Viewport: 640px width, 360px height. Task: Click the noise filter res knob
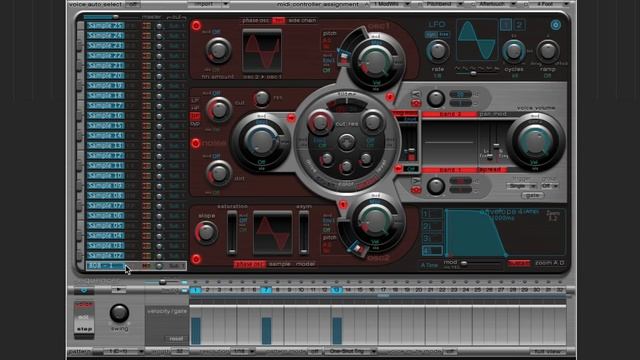pyautogui.click(x=262, y=98)
